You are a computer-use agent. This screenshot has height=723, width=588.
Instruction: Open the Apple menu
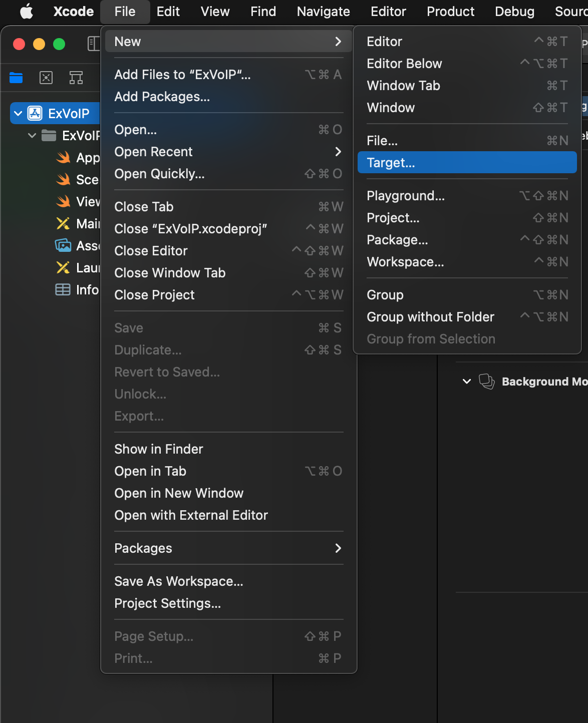(x=27, y=11)
